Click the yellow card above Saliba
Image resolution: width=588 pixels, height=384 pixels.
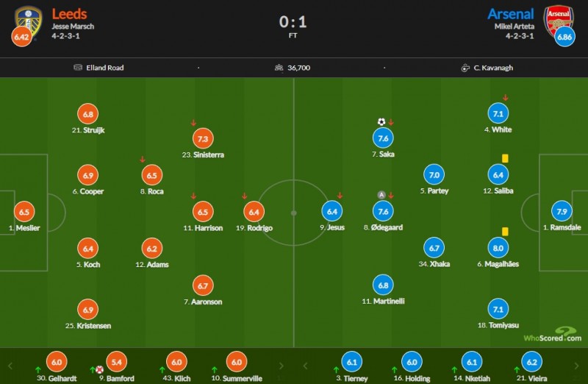(x=506, y=158)
